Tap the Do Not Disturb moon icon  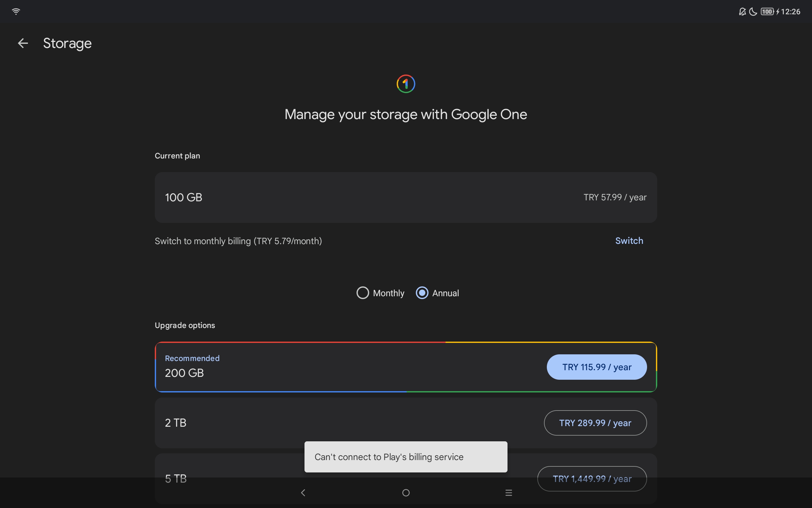click(x=753, y=12)
